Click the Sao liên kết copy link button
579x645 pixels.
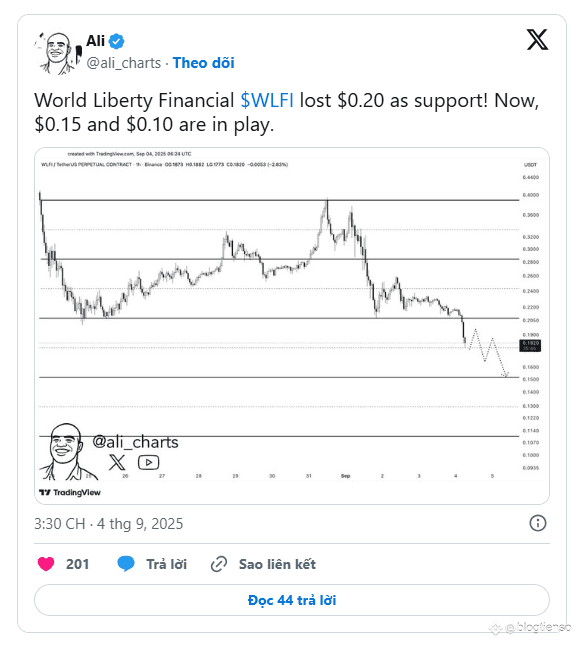277,564
